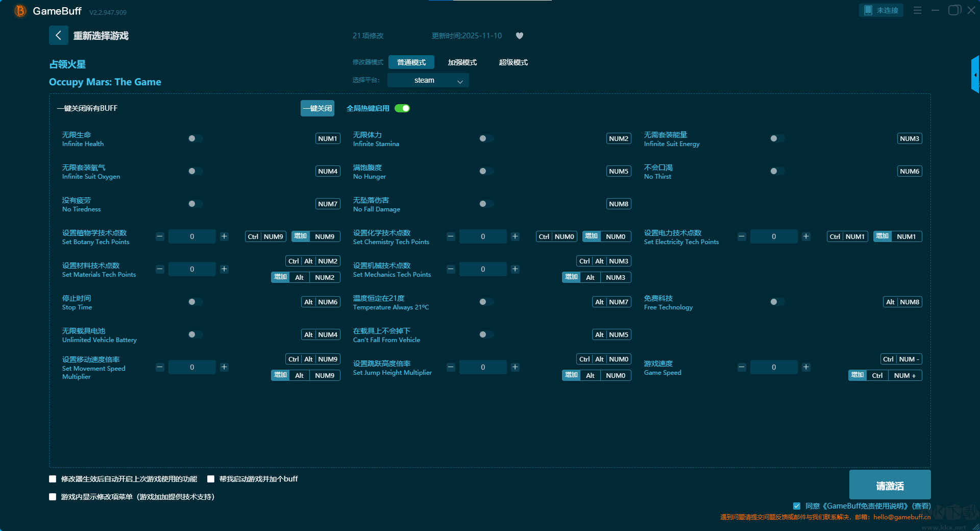Click the Jump Height Multiplier value field

[x=483, y=367]
